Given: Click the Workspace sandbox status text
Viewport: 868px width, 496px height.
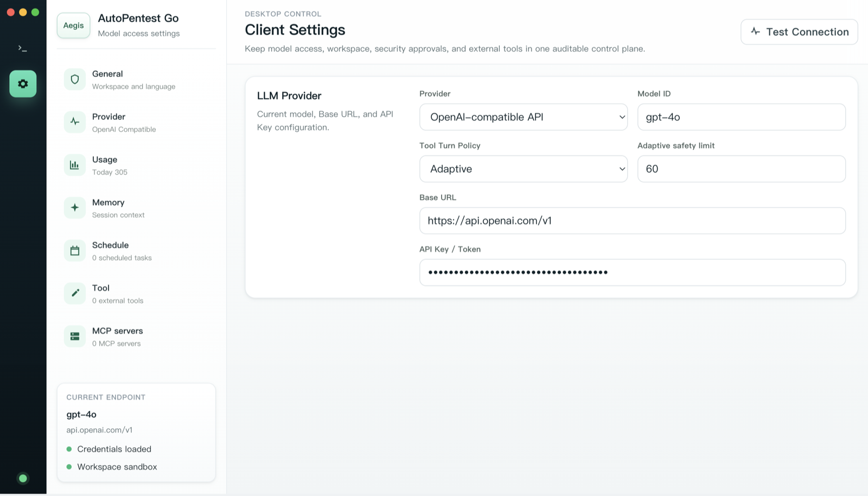Looking at the screenshot, I should [x=117, y=467].
